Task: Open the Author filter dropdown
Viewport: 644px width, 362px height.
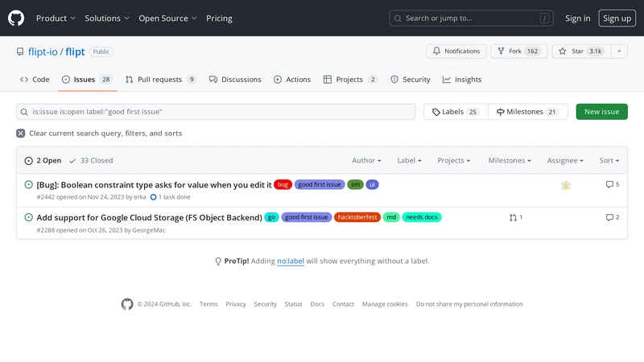Action: point(366,161)
